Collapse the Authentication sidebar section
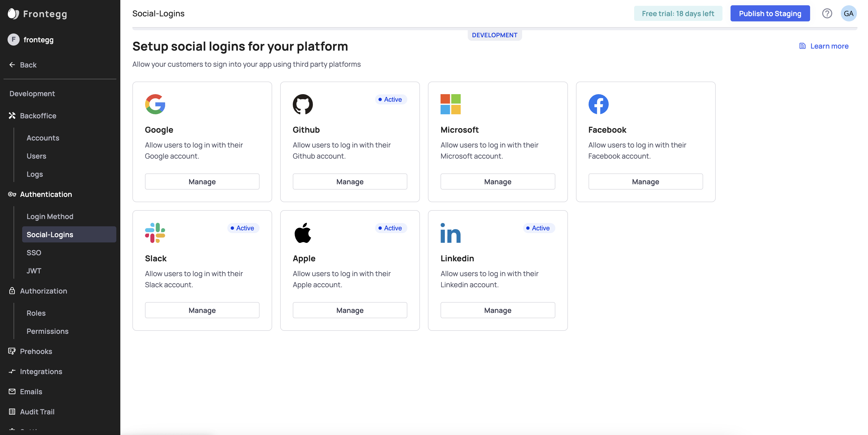 tap(46, 194)
